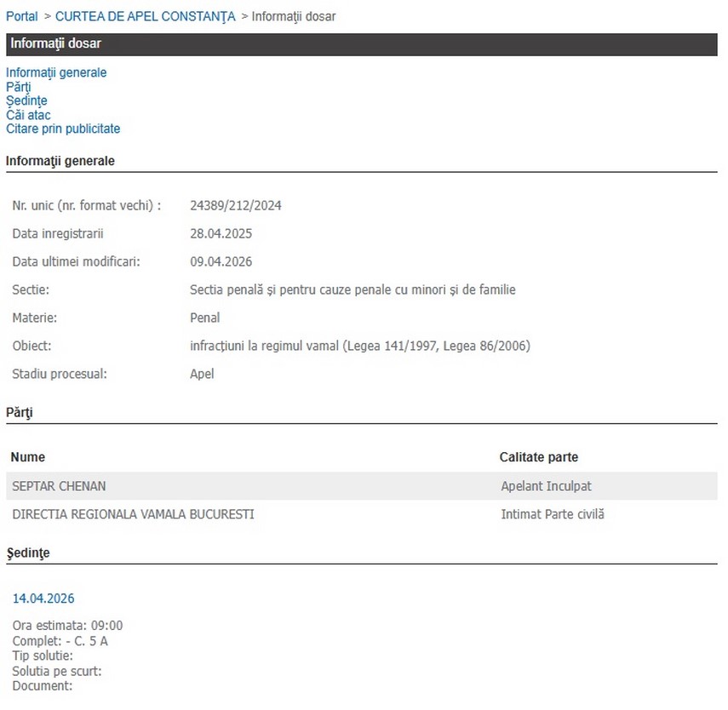728x710 pixels.
Task: Select the DIRECTIA REGIONALA VAMALA BUCURESTI party name
Action: click(x=133, y=514)
